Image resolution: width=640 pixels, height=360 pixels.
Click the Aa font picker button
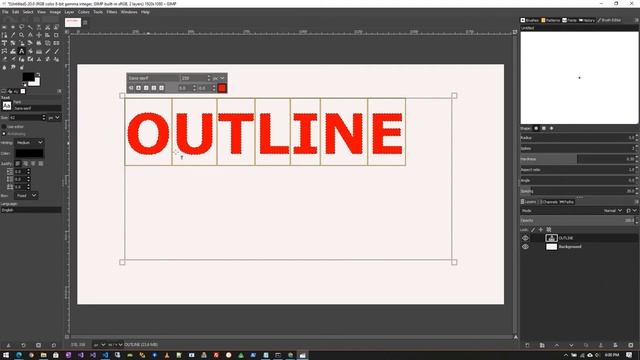coord(7,106)
